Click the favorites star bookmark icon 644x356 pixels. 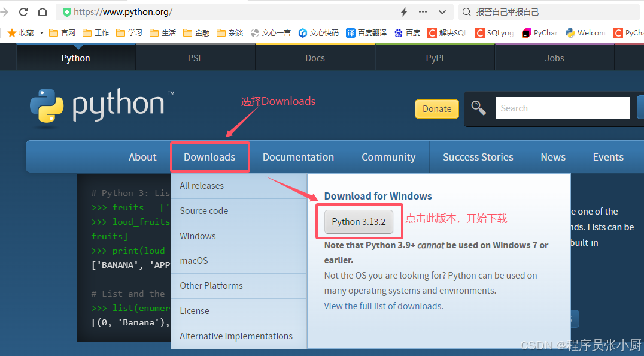tap(12, 32)
